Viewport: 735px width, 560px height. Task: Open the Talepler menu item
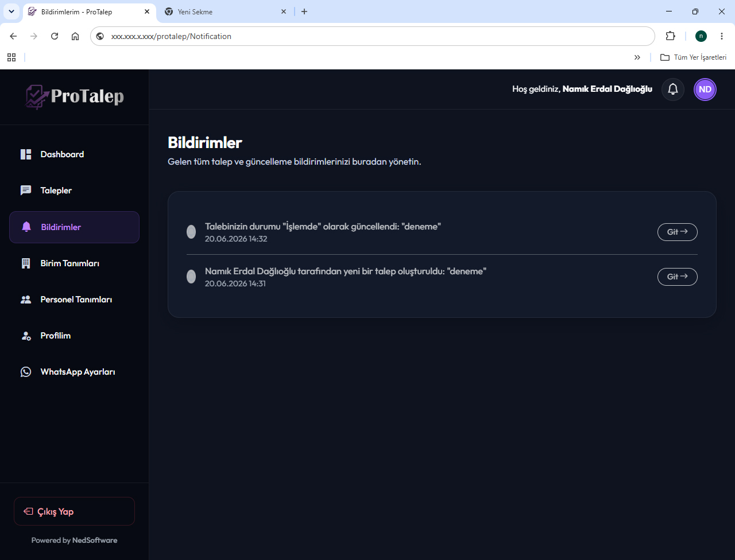coord(74,190)
